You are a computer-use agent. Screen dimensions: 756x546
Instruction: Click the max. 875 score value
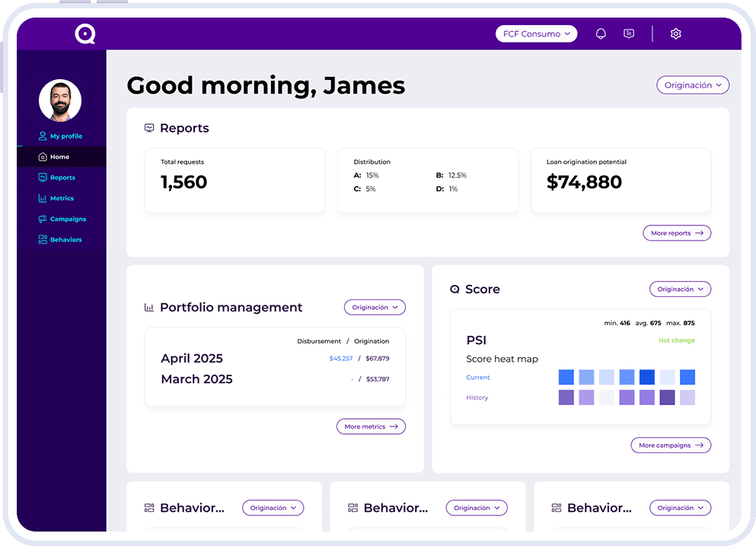(681, 323)
